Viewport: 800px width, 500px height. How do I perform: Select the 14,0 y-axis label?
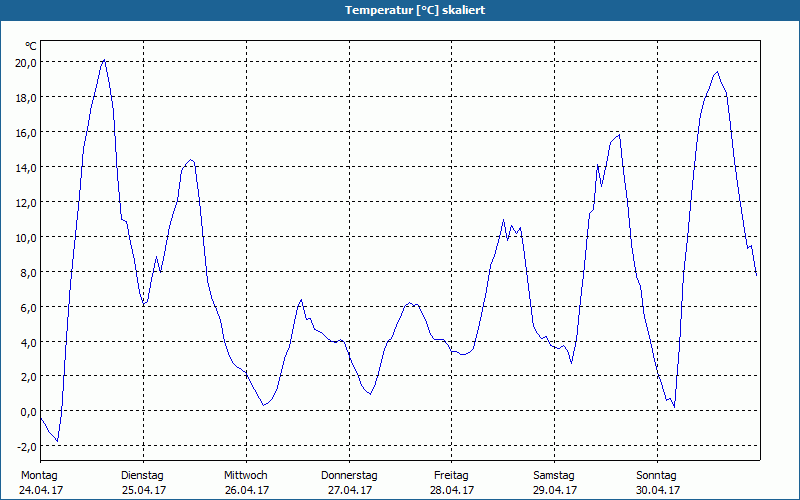pos(26,167)
